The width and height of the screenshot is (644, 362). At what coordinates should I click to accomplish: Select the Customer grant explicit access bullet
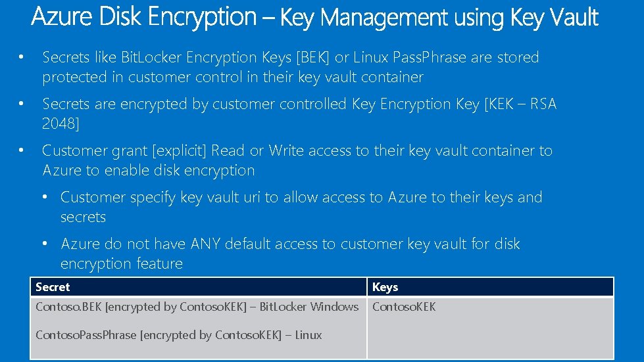297,160
